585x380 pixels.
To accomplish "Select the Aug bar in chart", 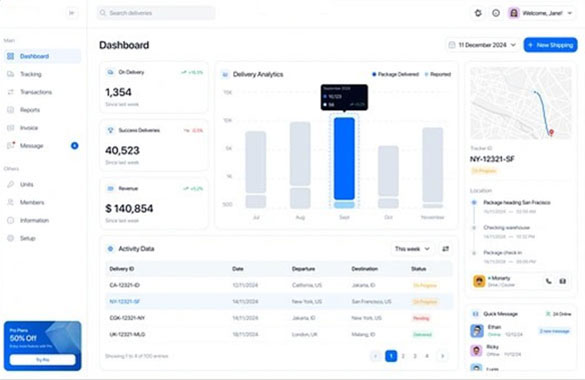I will [300, 165].
